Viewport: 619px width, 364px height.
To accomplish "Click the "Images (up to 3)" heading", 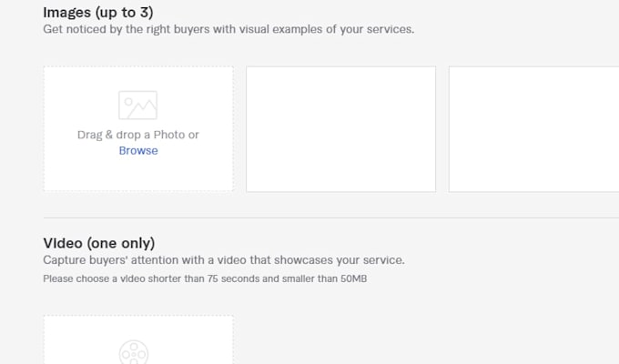I will [x=98, y=12].
